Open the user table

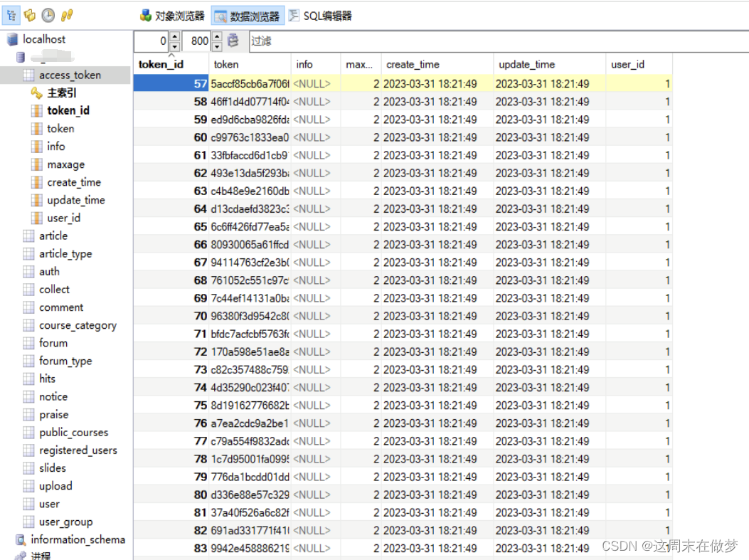pyautogui.click(x=49, y=504)
